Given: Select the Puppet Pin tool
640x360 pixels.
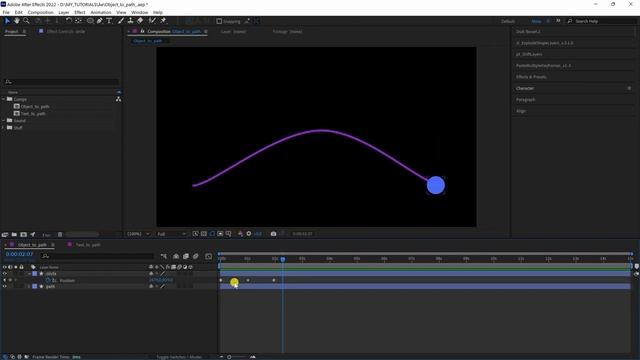Looking at the screenshot, I should [163, 20].
